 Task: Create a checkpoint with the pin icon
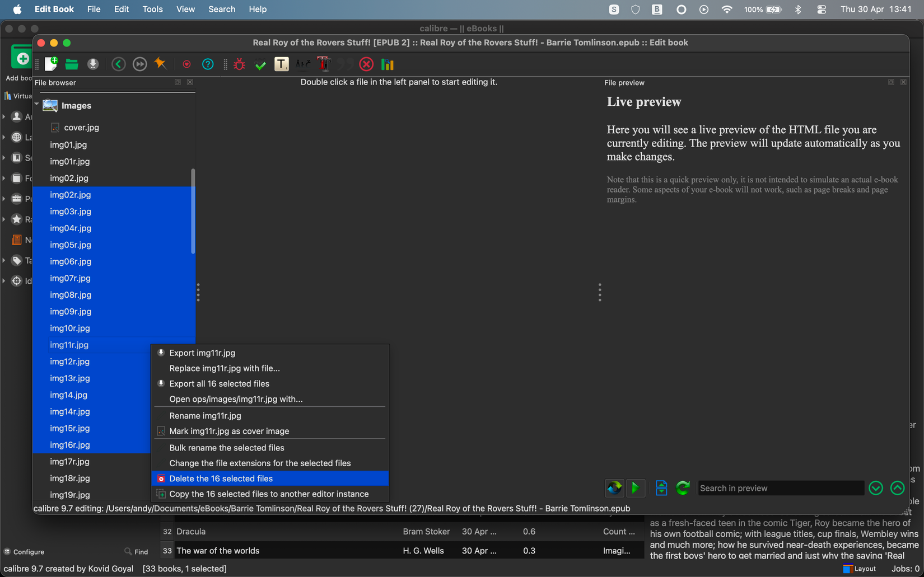(x=161, y=64)
